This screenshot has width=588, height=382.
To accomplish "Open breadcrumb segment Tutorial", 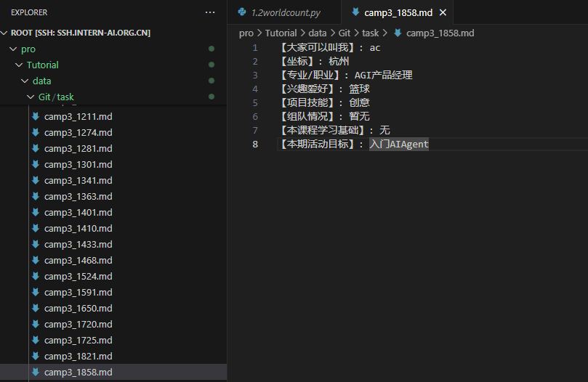I will tap(281, 33).
